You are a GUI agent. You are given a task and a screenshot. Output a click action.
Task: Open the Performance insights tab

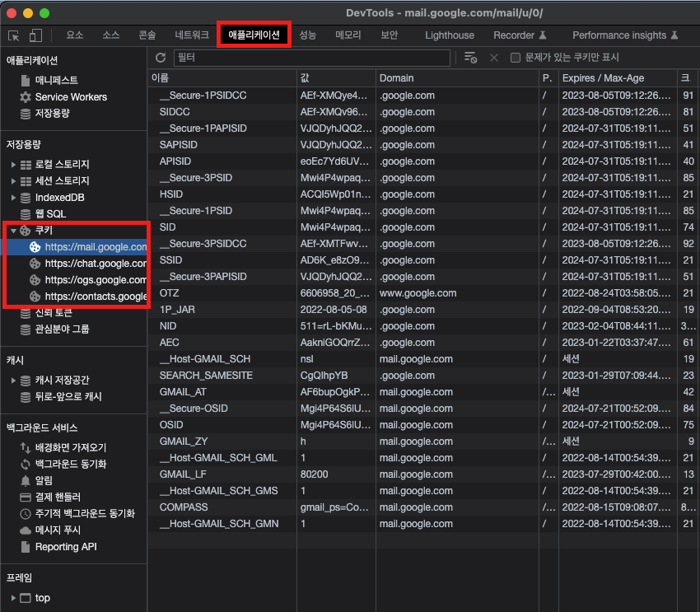625,35
